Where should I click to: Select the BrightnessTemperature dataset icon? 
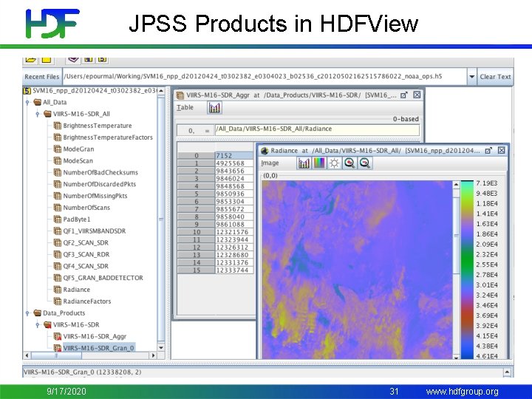58,126
